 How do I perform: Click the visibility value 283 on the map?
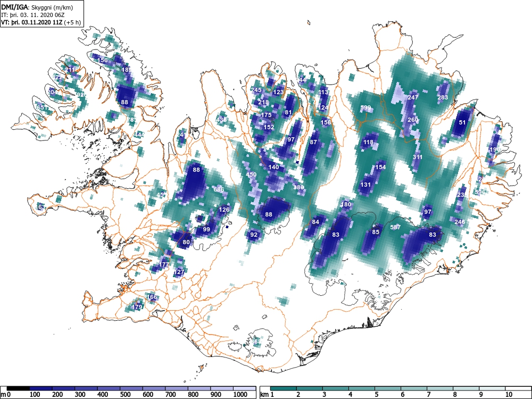(x=443, y=97)
